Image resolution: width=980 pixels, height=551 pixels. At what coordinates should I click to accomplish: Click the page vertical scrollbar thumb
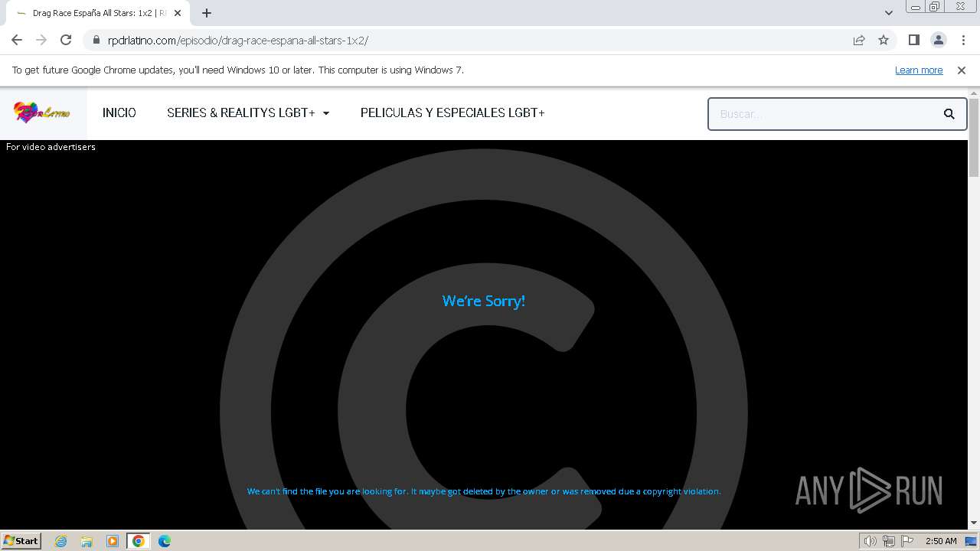(x=974, y=138)
